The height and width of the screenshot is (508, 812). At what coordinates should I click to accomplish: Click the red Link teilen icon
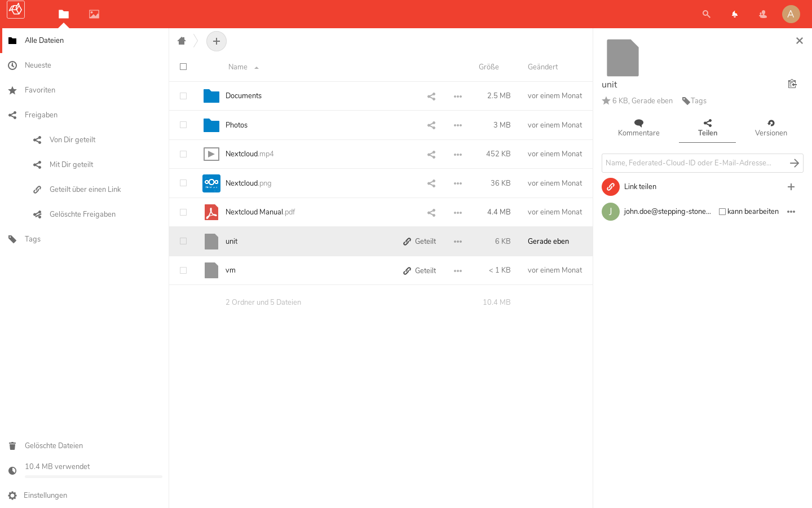click(611, 187)
